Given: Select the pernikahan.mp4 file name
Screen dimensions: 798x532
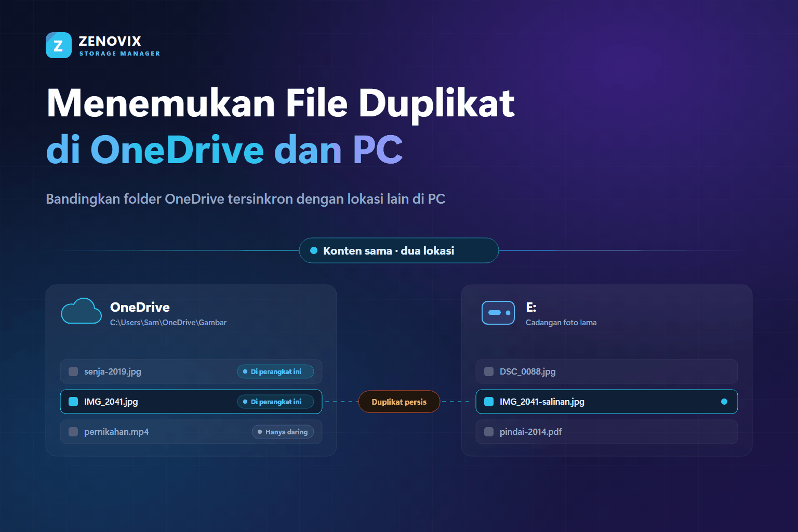Looking at the screenshot, I should [116, 432].
